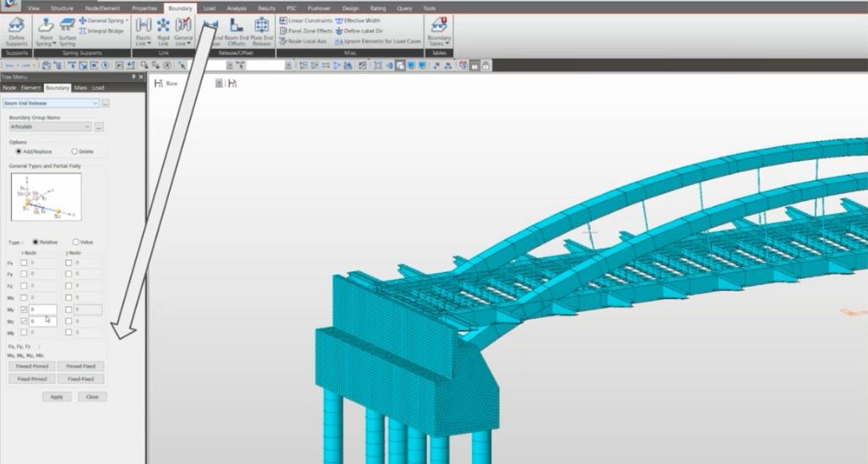
Task: Click the lock icon at toolbar end
Action: coord(486,65)
